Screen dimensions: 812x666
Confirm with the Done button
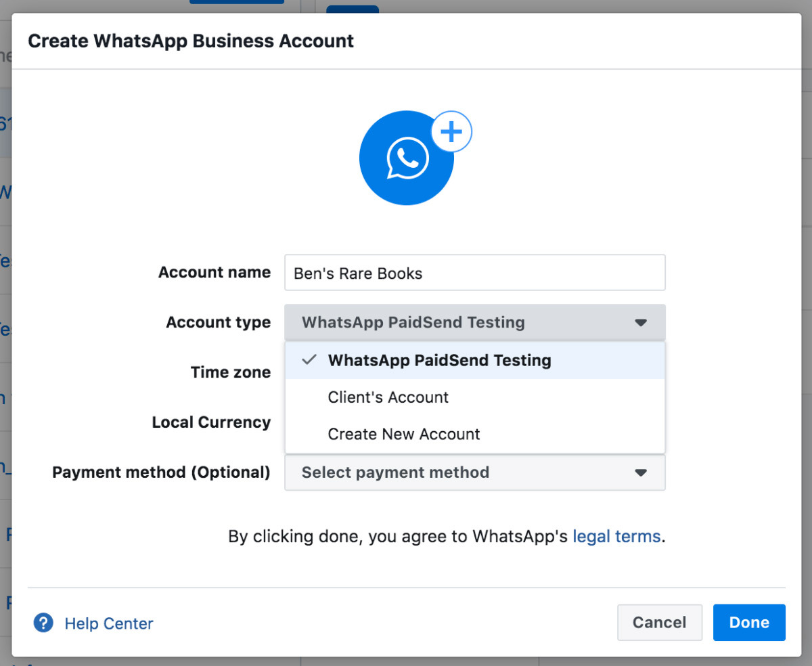(748, 623)
